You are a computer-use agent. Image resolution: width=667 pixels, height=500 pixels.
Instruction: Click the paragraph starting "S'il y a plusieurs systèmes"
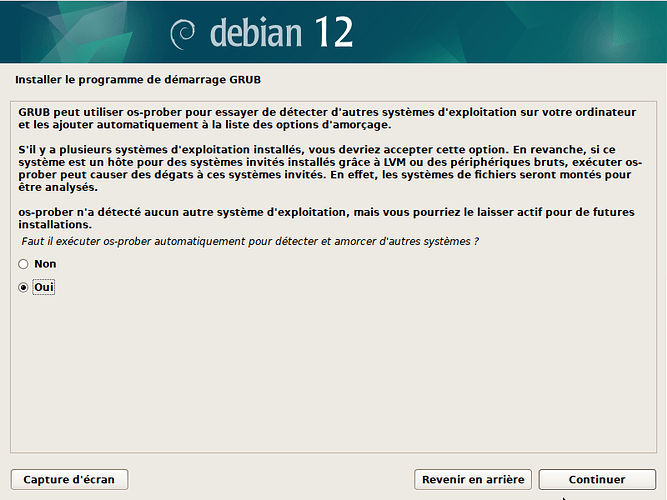pos(330,168)
